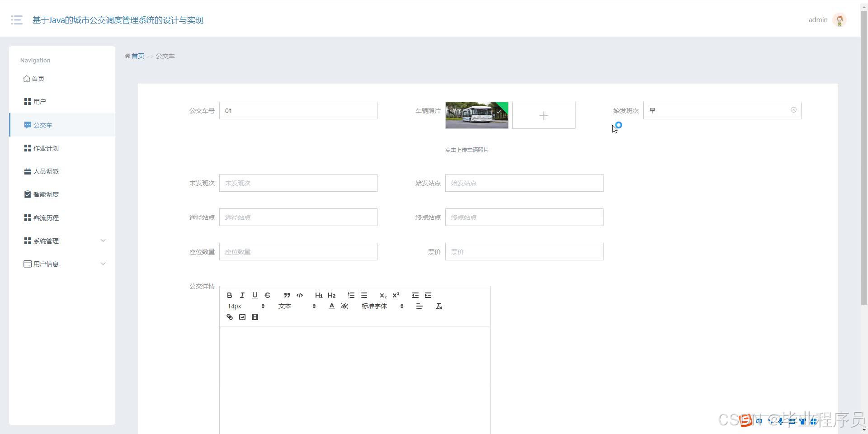Toggle bold formatting in 公交详情 editor
Image resolution: width=868 pixels, height=434 pixels.
[x=229, y=295]
